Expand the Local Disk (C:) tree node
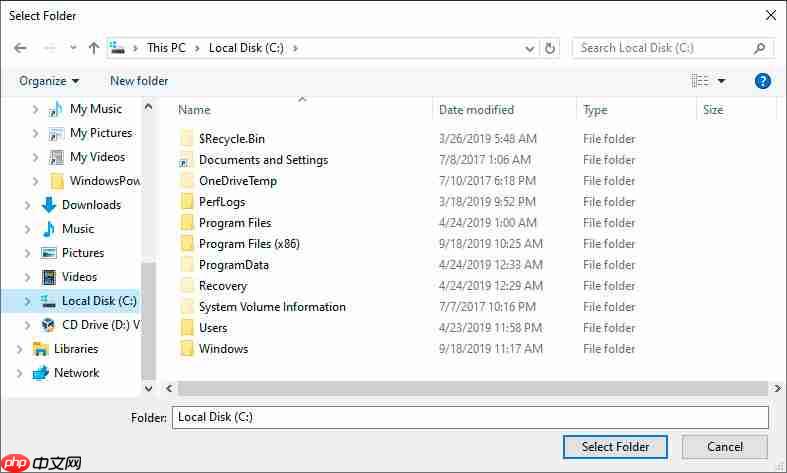787x473 pixels. 27,301
